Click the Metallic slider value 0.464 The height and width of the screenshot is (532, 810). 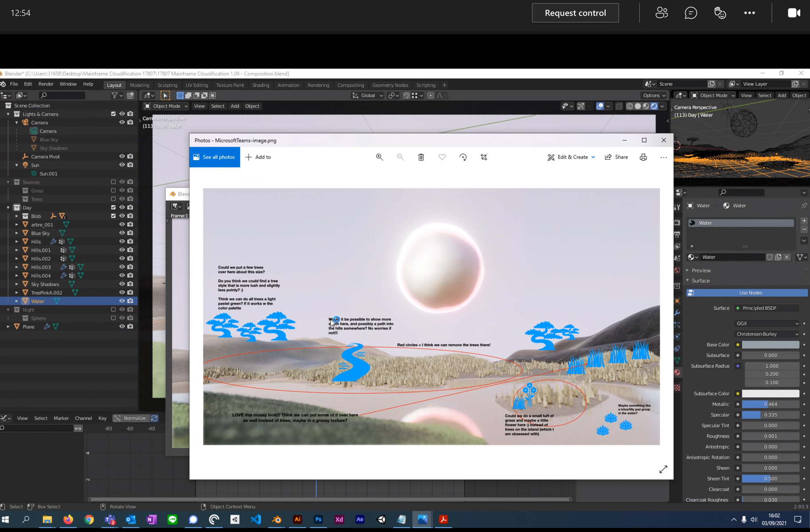(x=771, y=404)
